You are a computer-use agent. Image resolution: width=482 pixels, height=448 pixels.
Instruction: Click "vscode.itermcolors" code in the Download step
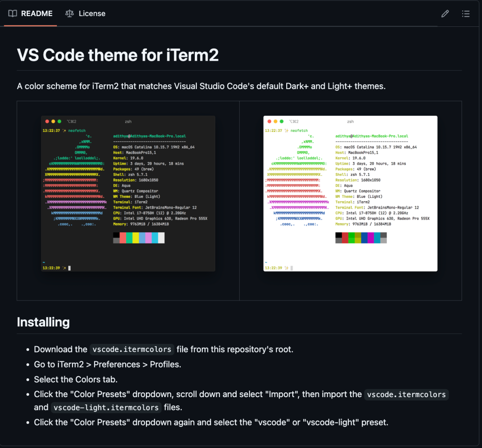pyautogui.click(x=132, y=350)
